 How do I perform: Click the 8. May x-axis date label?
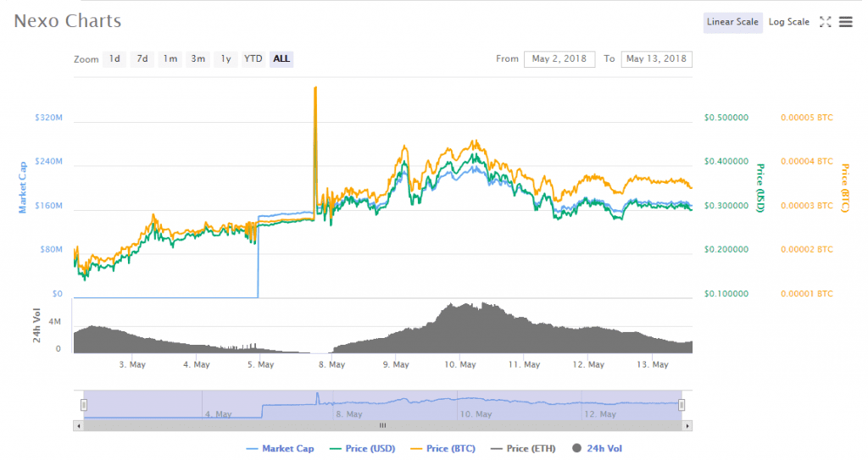pyautogui.click(x=331, y=365)
